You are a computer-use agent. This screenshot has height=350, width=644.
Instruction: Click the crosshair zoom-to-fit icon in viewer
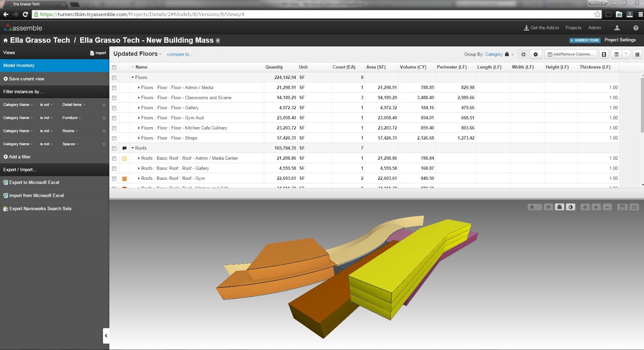[x=585, y=207]
